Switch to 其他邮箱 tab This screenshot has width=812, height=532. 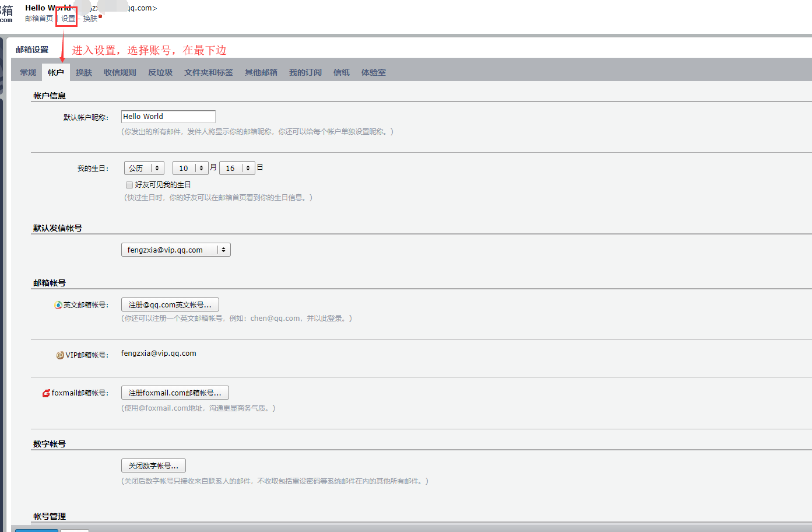[x=261, y=72]
